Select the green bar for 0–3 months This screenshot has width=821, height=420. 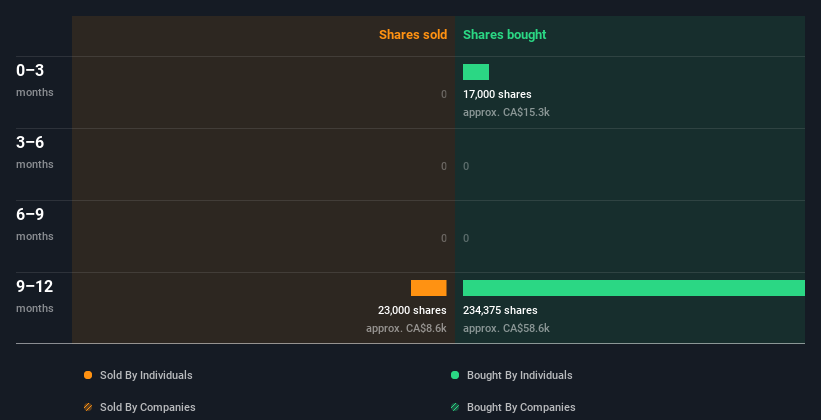(476, 72)
